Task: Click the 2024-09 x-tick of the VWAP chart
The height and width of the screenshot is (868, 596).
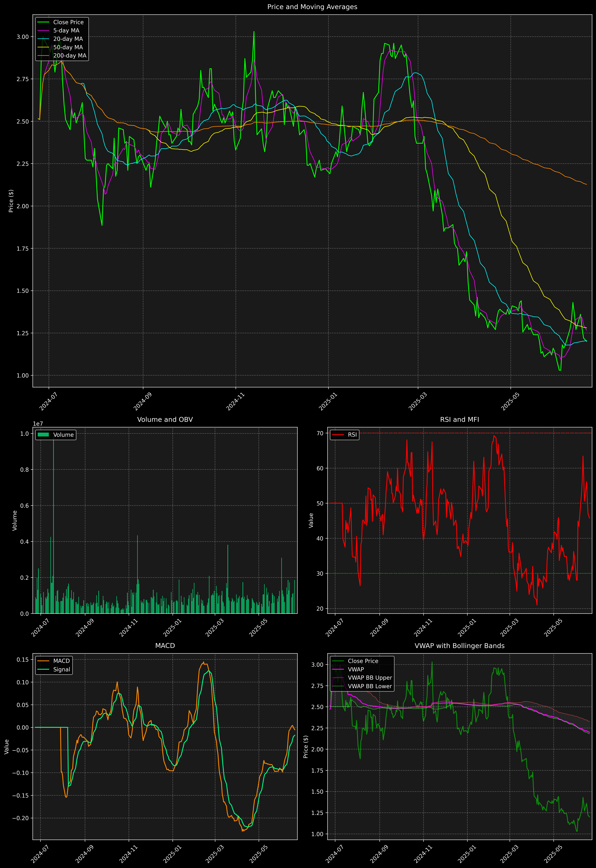Action: 379,854
